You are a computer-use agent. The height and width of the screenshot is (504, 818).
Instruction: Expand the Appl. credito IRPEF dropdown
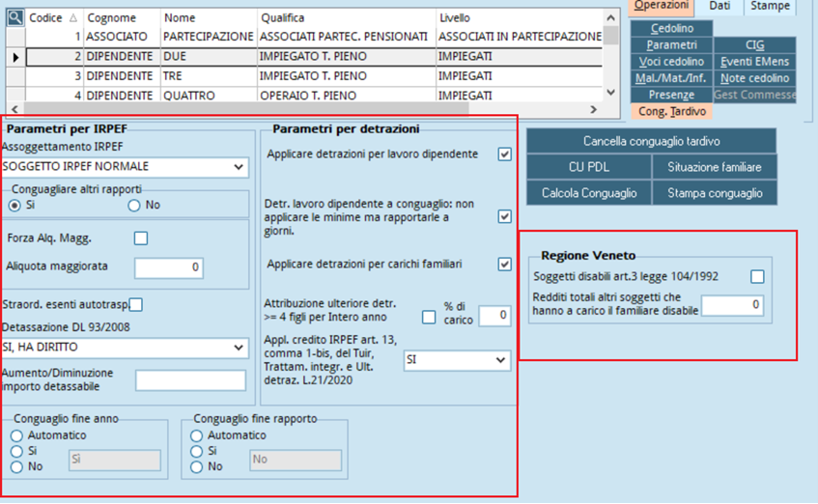click(500, 360)
